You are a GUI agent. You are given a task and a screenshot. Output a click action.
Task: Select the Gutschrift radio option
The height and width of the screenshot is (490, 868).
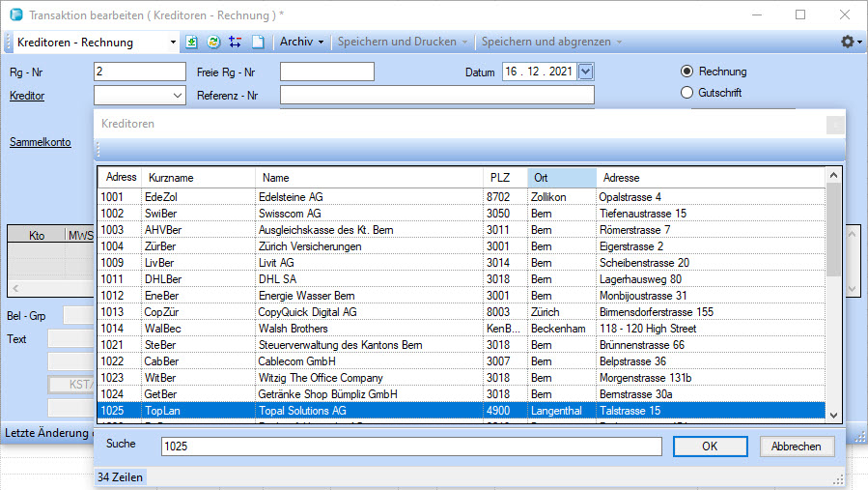[x=687, y=93]
